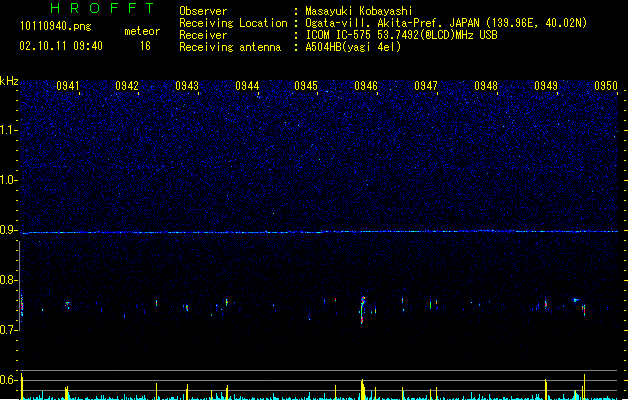The width and height of the screenshot is (629, 400).
Task: Select the antenna value A504HB(yagi 4el)
Action: coord(353,47)
